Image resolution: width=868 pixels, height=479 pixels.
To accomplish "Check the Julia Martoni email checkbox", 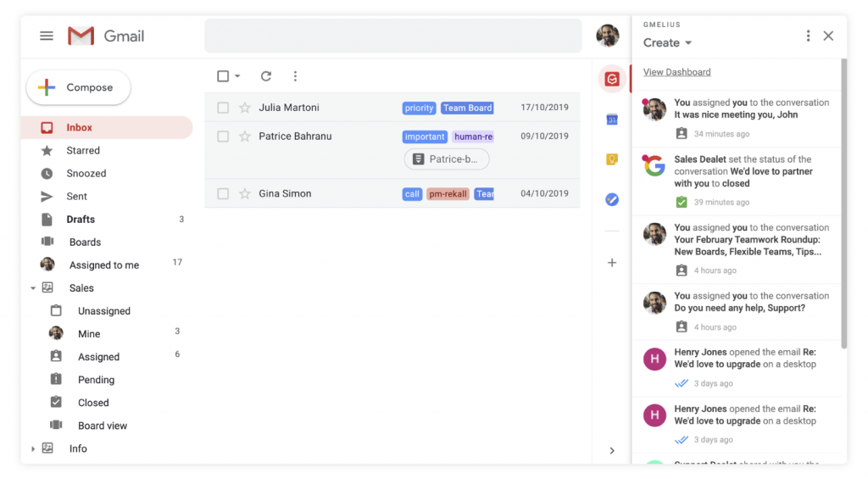I will [x=223, y=108].
